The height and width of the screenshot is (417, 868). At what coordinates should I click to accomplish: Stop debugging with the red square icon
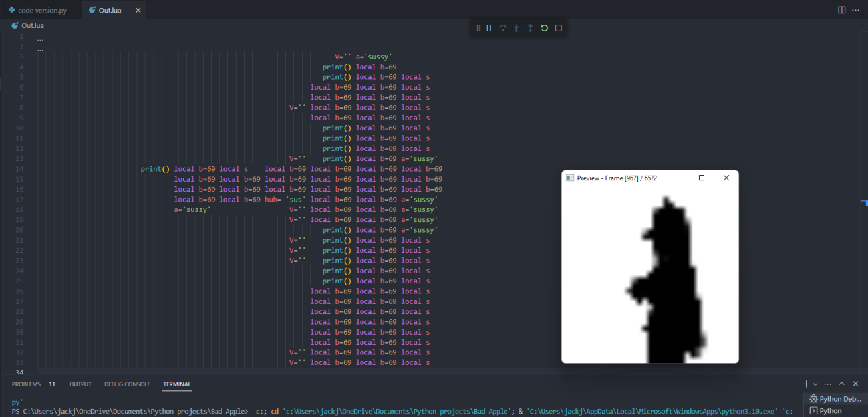[558, 27]
